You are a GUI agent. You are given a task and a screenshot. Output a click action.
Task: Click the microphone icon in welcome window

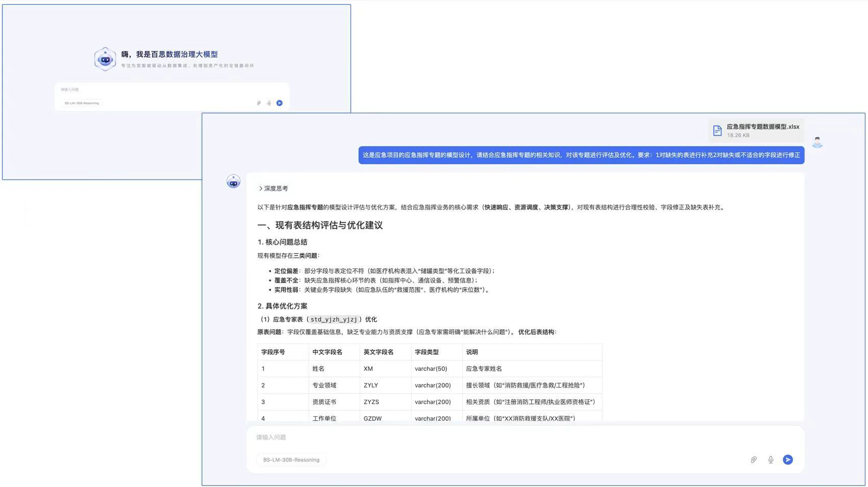(269, 103)
